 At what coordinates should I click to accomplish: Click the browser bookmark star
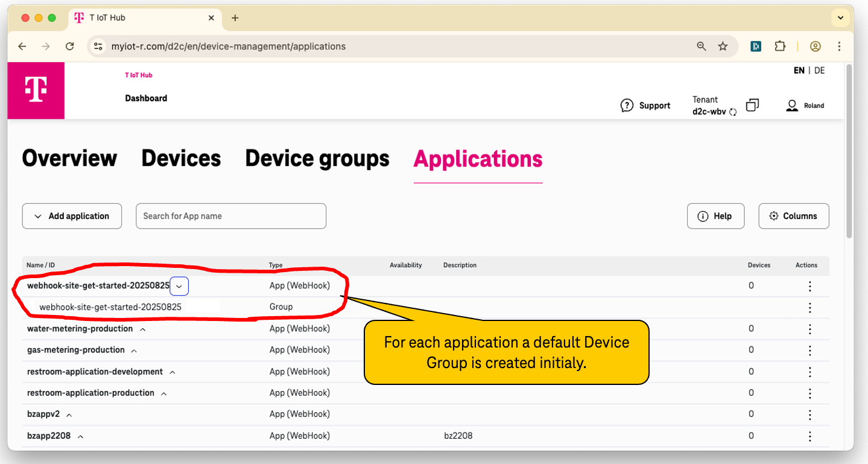tap(723, 46)
